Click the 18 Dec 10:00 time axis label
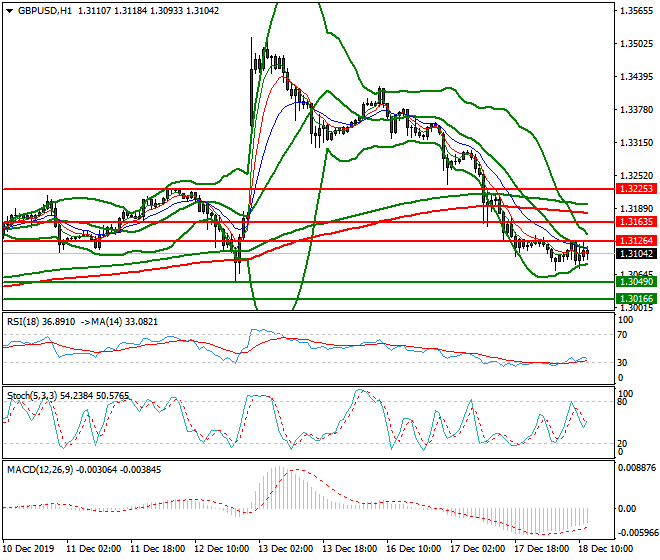660x560 pixels. click(x=606, y=549)
